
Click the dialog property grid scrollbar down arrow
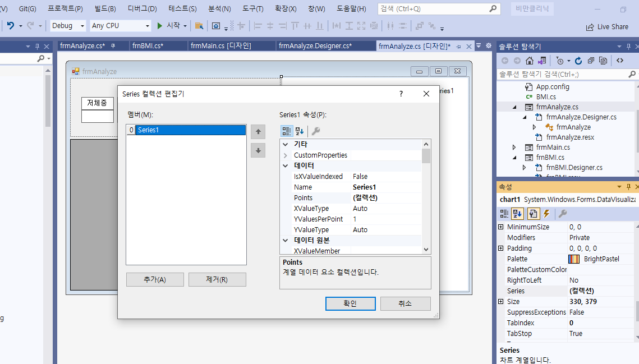[x=426, y=250]
